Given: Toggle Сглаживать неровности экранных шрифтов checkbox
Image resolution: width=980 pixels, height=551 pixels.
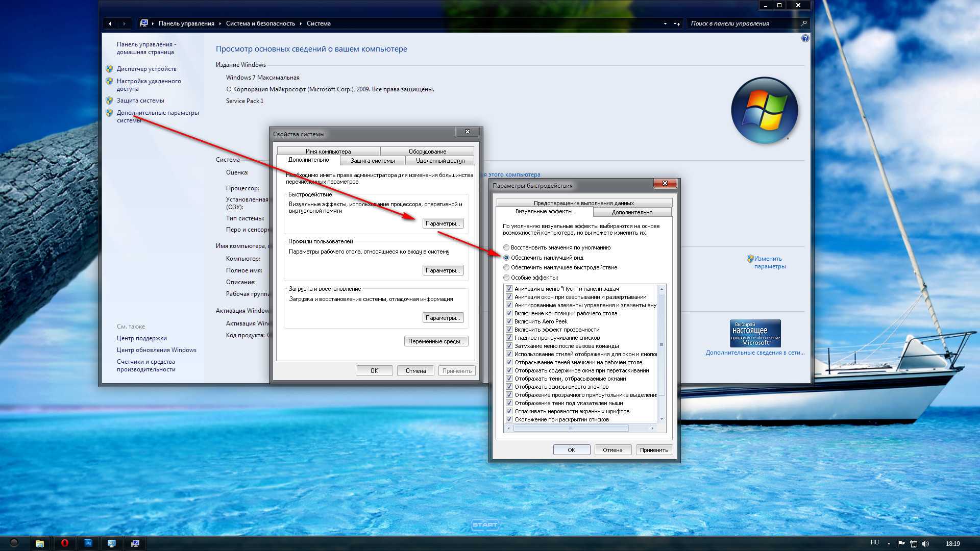Looking at the screenshot, I should 509,411.
